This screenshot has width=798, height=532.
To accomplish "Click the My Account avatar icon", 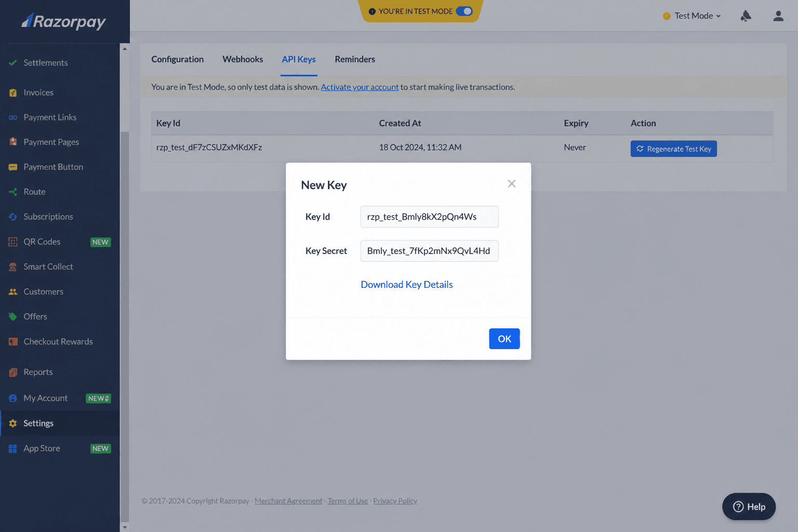I will (x=13, y=398).
